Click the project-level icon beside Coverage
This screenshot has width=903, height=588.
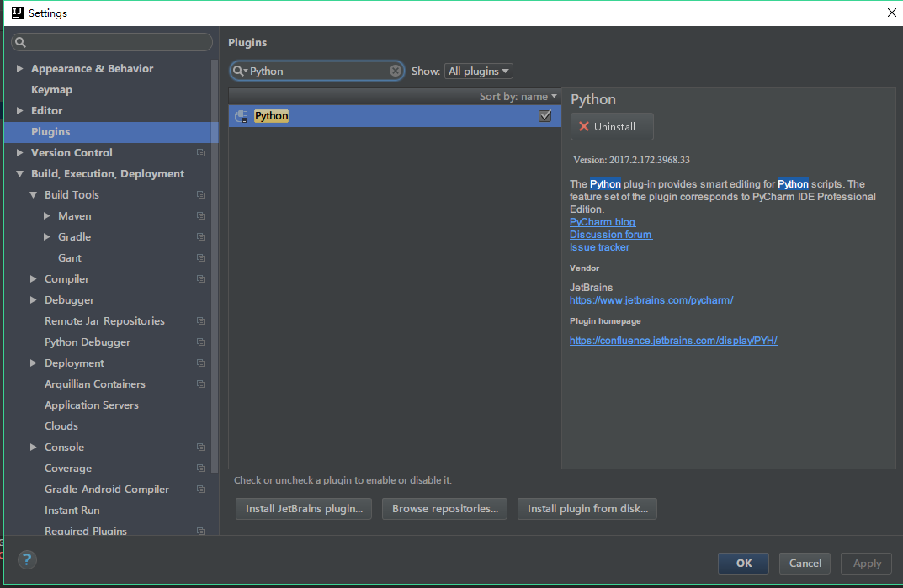[200, 469]
